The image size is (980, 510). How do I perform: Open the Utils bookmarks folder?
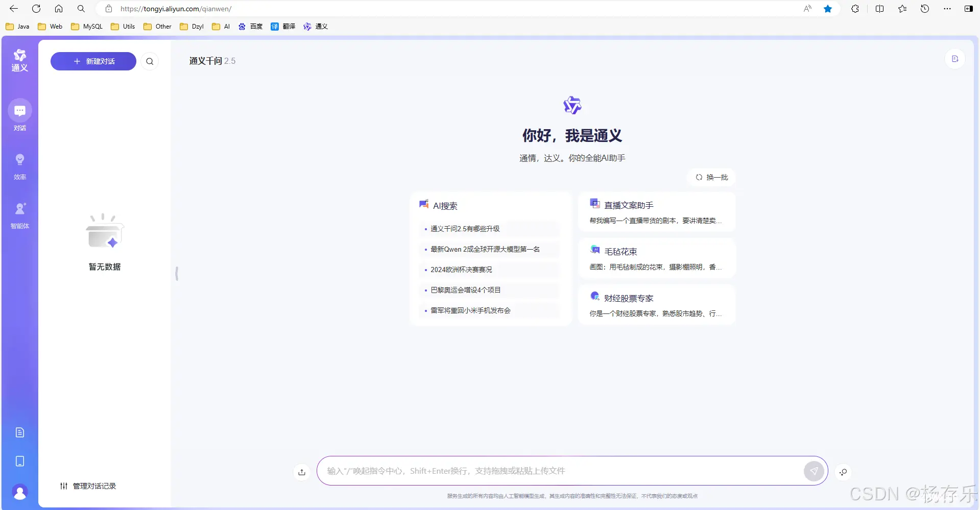[123, 27]
